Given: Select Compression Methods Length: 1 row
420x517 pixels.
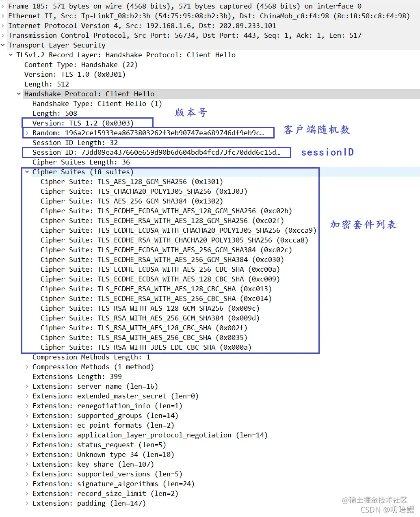Looking at the screenshot, I should tap(91, 357).
